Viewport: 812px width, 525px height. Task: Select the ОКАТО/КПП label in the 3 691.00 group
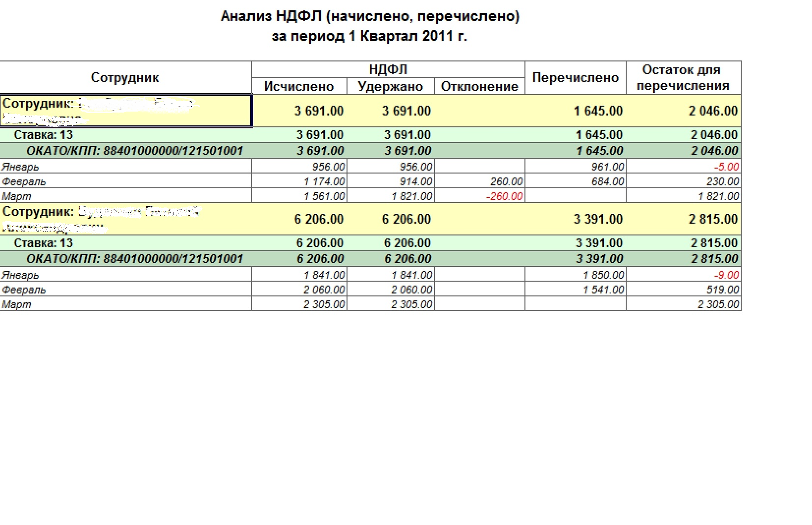(x=135, y=150)
